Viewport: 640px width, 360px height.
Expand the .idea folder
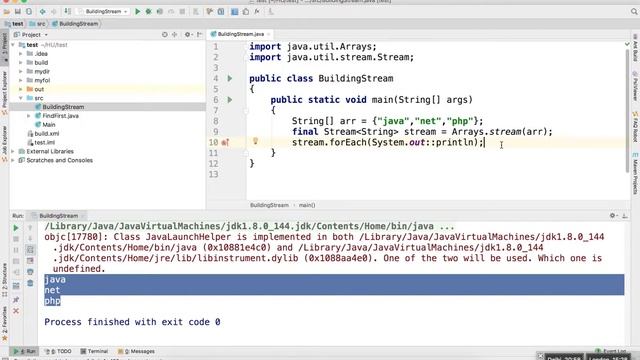21,54
